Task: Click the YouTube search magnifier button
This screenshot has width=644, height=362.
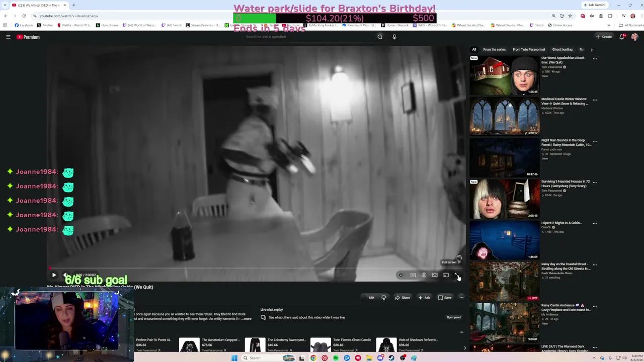Action: pyautogui.click(x=380, y=37)
